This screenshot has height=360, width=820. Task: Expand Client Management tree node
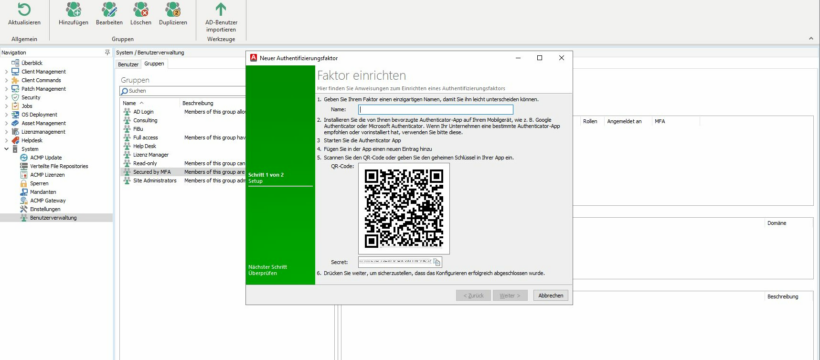pyautogui.click(x=6, y=72)
